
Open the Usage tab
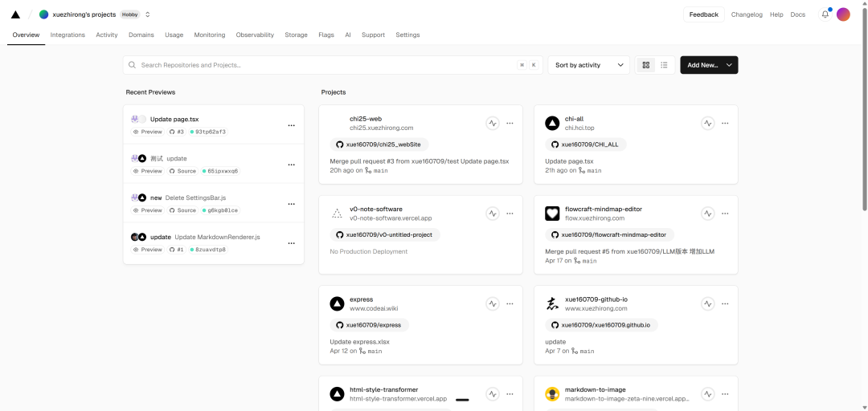[174, 35]
